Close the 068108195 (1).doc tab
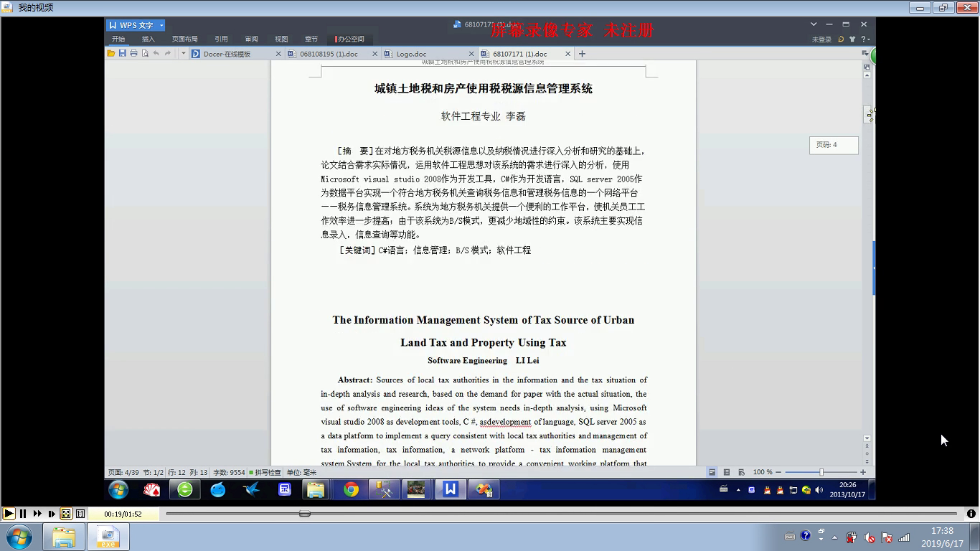The height and width of the screenshot is (551, 980). tap(375, 54)
